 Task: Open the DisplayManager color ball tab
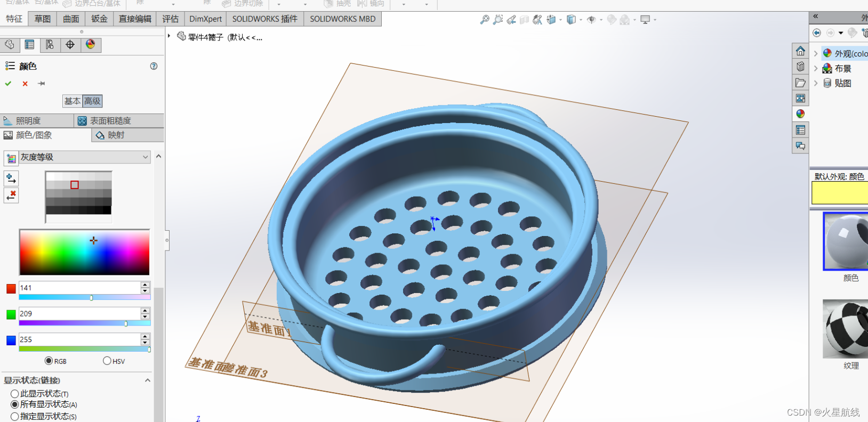(91, 45)
